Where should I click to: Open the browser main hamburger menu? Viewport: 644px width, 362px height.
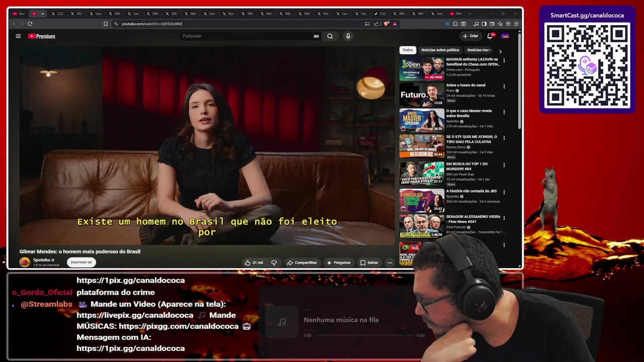(516, 24)
